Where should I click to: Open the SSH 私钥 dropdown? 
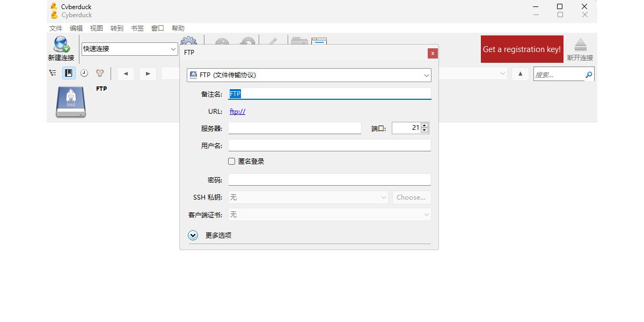point(308,197)
